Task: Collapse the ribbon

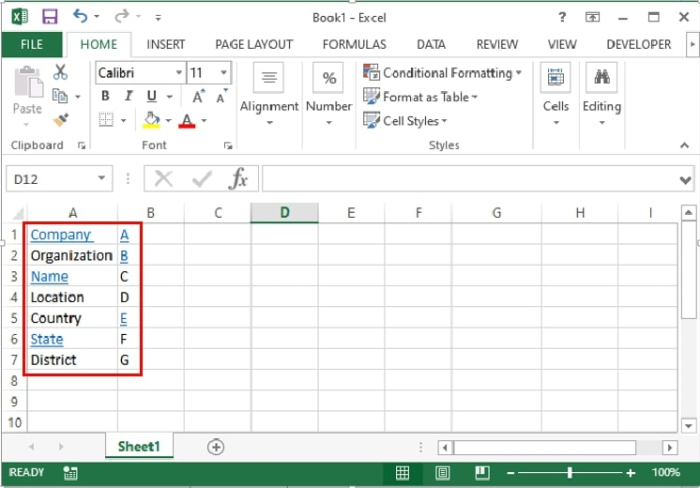Action: (684, 145)
